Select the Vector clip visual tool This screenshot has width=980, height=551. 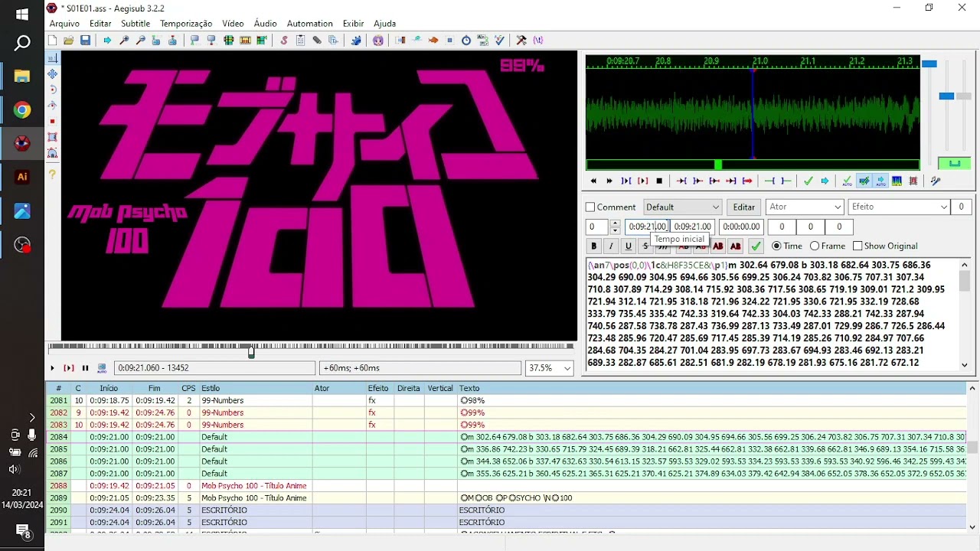click(52, 153)
